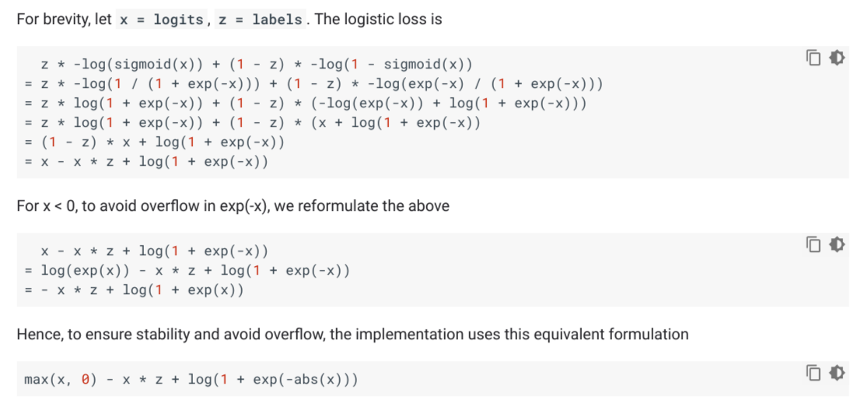Toggle dark theme on the derivation code block
The height and width of the screenshot is (407, 868).
tap(837, 57)
